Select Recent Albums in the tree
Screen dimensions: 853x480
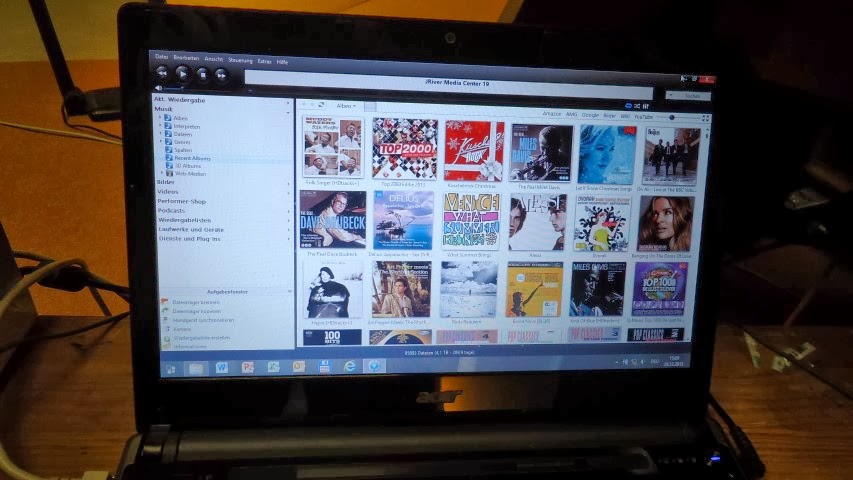192,158
